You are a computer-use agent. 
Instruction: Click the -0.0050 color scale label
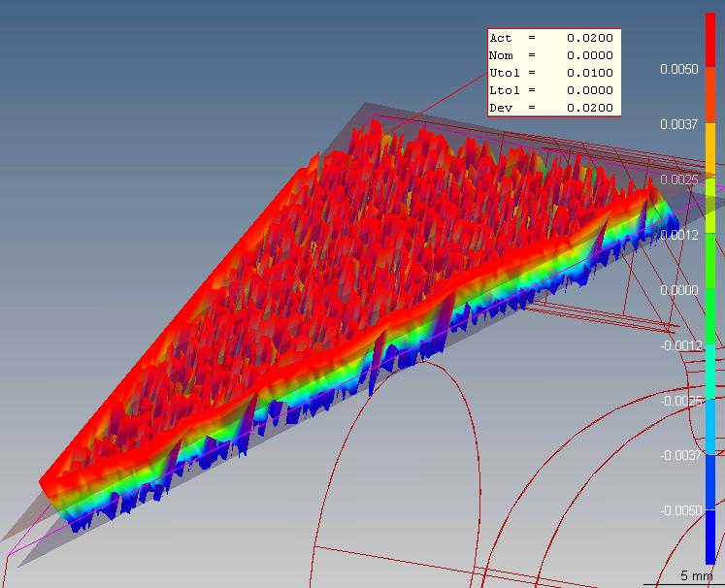pos(681,510)
